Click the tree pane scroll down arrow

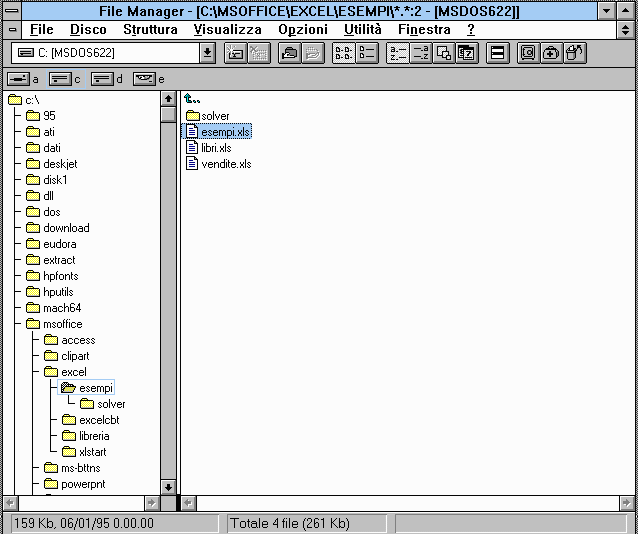click(x=168, y=486)
